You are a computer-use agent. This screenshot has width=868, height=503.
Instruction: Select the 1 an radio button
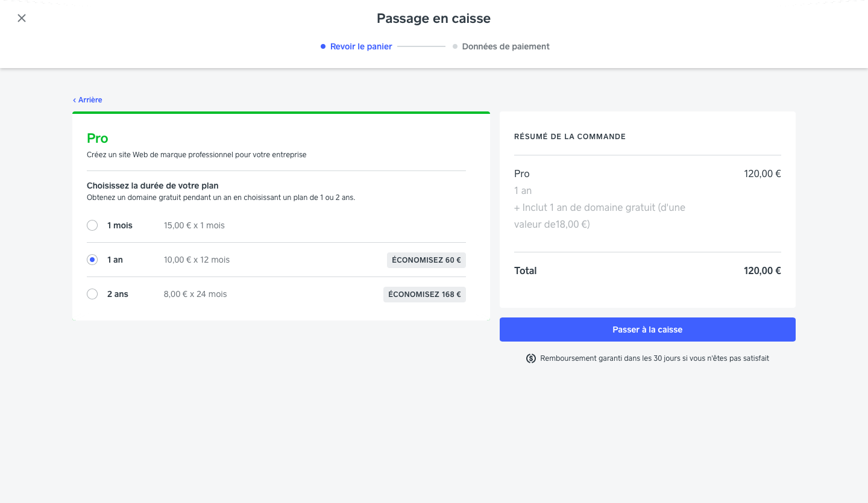click(92, 260)
